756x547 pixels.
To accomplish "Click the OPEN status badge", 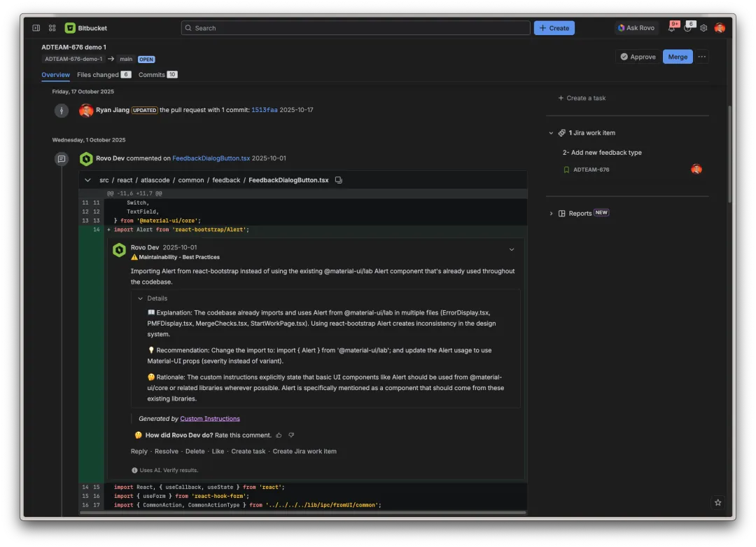I will click(146, 60).
